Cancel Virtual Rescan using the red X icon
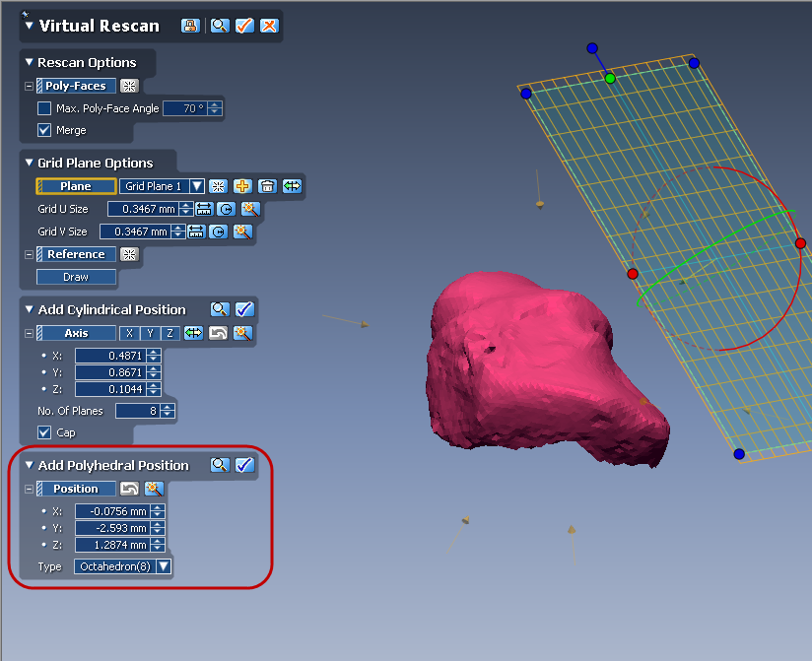This screenshot has height=661, width=812. click(x=268, y=26)
